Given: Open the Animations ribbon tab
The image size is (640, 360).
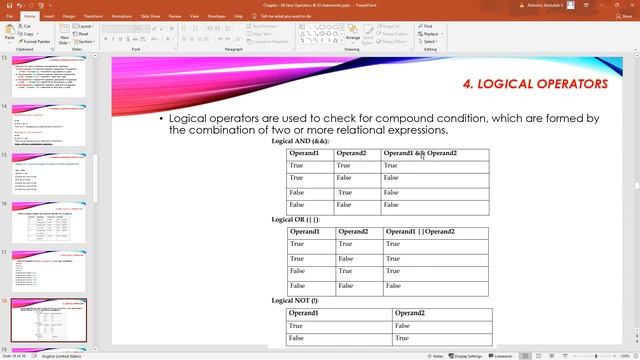Looking at the screenshot, I should (x=122, y=16).
